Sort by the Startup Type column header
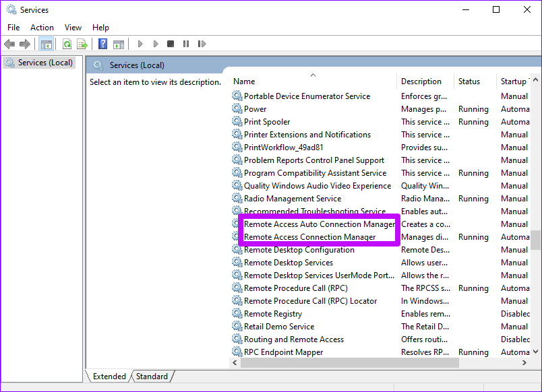This screenshot has width=542, height=392. [x=513, y=81]
